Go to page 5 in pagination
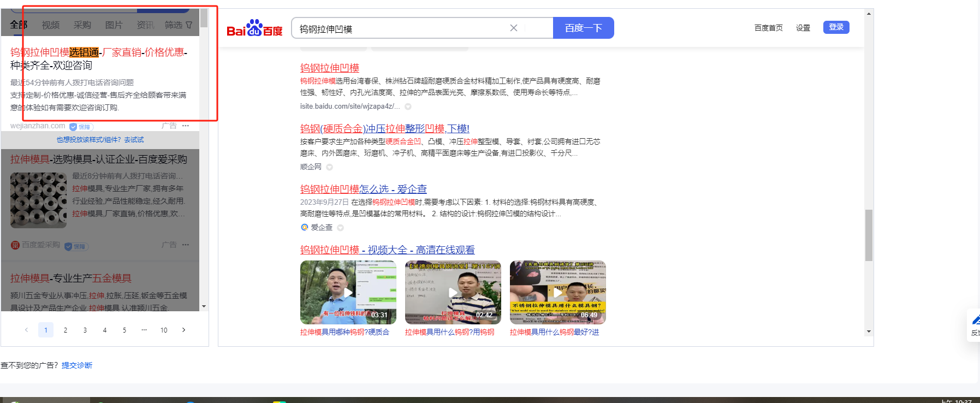Image resolution: width=980 pixels, height=403 pixels. 124,330
